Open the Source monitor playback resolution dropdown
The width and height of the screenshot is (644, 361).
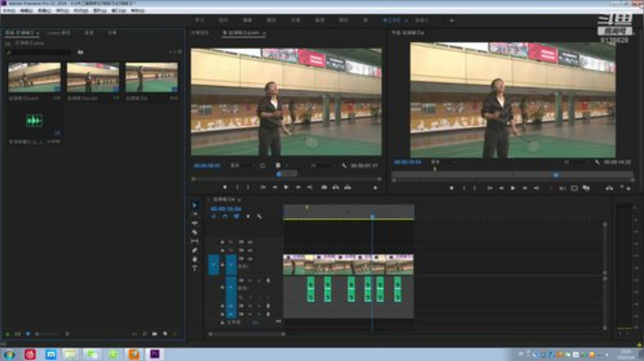(x=322, y=165)
